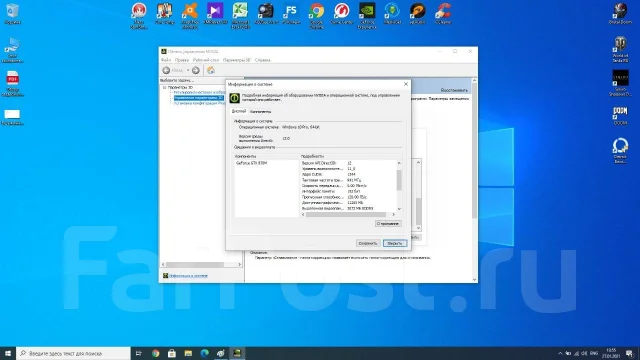Viewport: 640px width, 360px height.
Task: Click the NVIDIA Control Panel taskbar icon
Action: click(x=237, y=353)
